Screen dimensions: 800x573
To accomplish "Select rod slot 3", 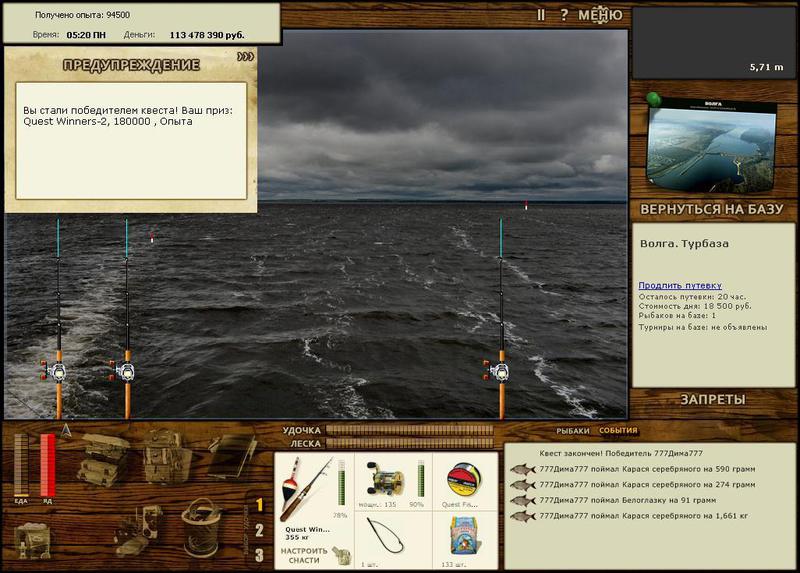I will 259,555.
